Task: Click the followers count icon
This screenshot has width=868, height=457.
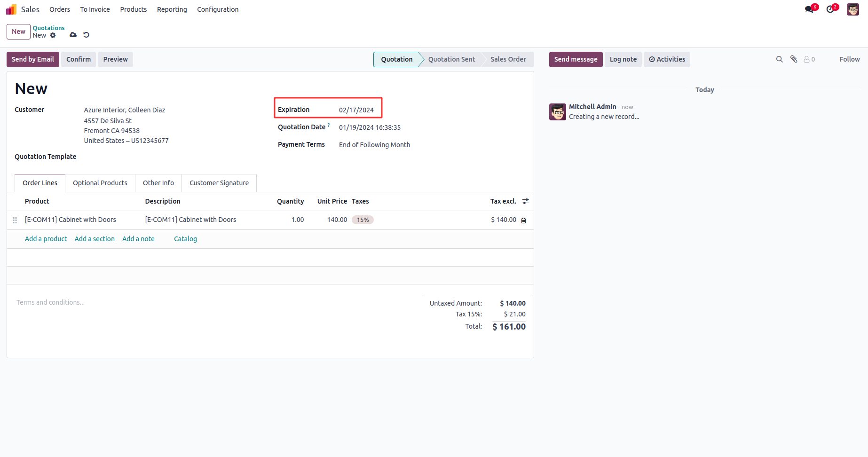Action: [x=809, y=59]
